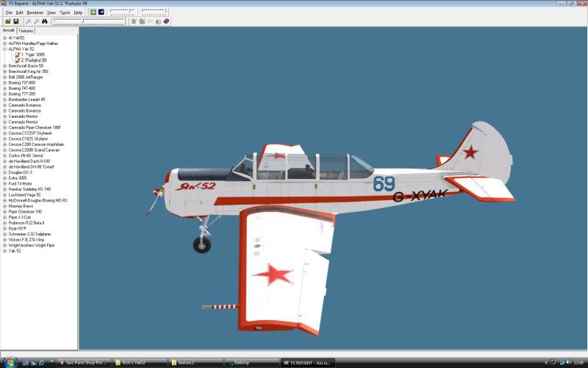Click the Yak-52 aircraft 3D preview

[330, 227]
